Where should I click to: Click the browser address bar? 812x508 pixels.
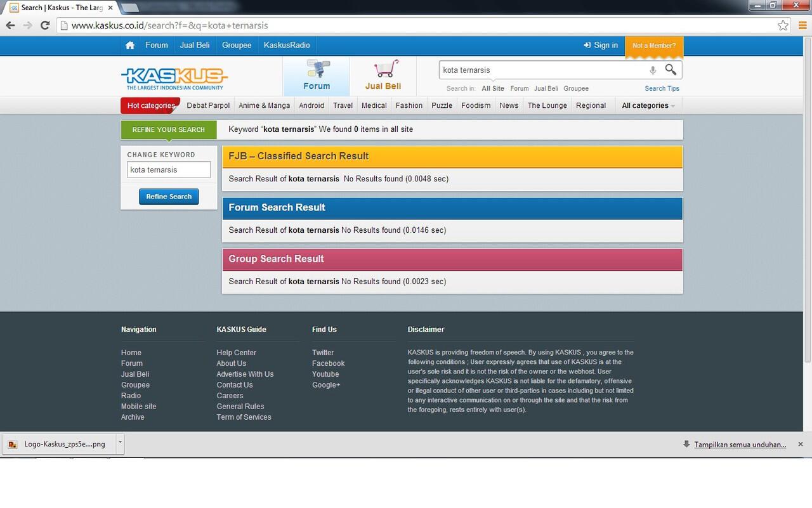click(x=423, y=25)
